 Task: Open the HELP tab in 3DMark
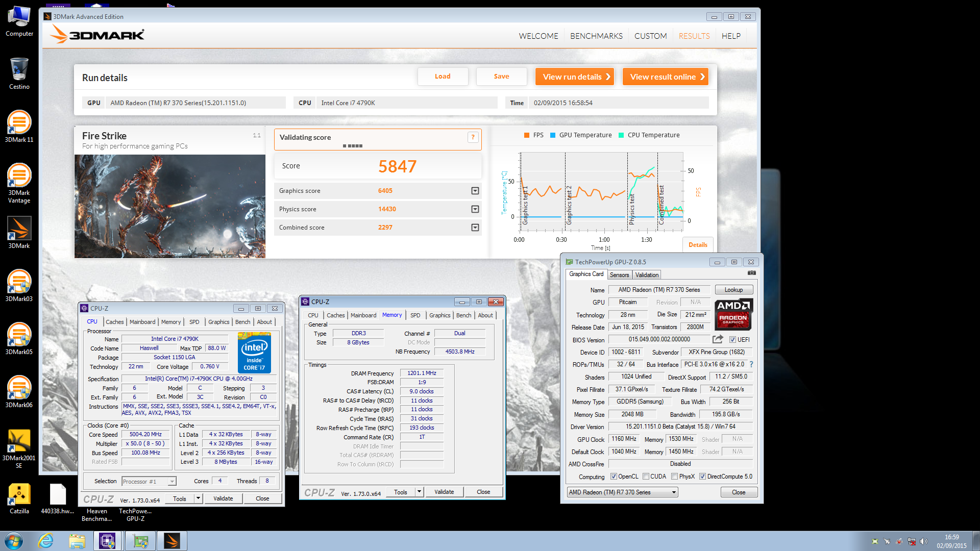click(731, 36)
